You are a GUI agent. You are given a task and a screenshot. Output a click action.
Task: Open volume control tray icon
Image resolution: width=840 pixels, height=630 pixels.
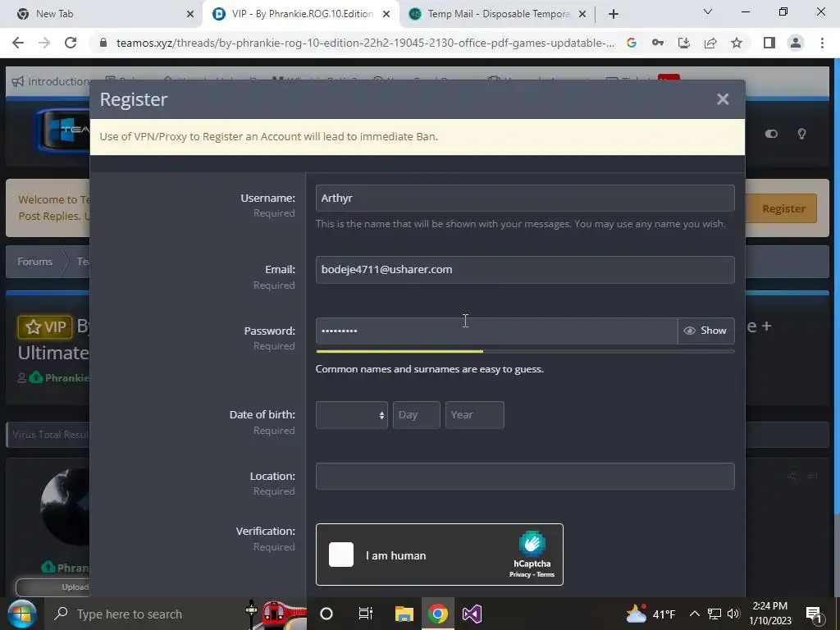(733, 614)
